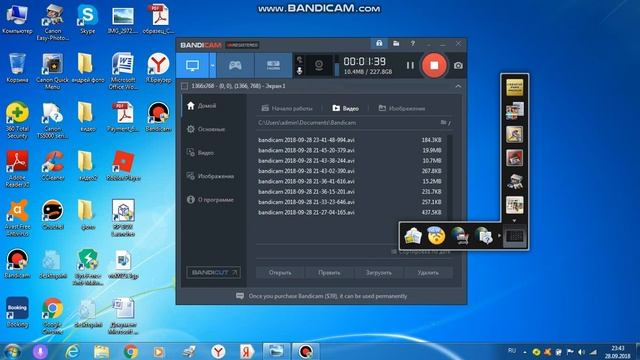This screenshot has width=640, height=360.
Task: Pause the current Bandicam recording
Action: click(410, 65)
